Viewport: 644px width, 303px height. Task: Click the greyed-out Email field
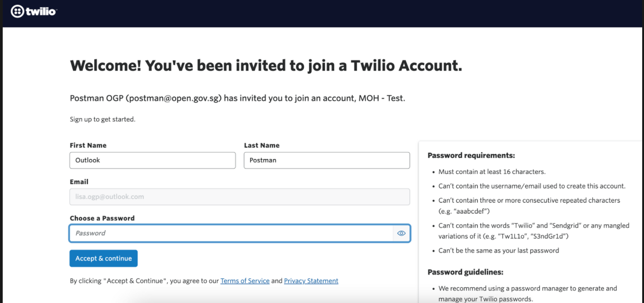coord(239,197)
